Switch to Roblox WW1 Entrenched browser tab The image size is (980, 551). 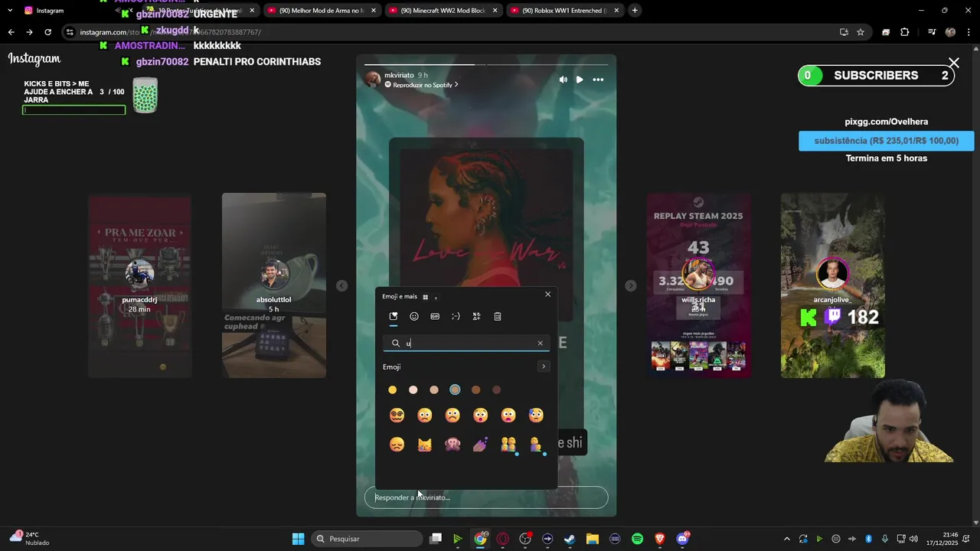coord(564,11)
